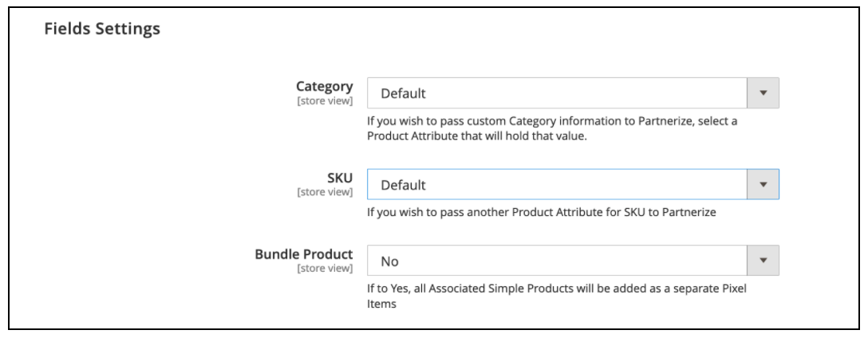Open the focused SKU select field
The image size is (868, 338).
[x=573, y=185]
